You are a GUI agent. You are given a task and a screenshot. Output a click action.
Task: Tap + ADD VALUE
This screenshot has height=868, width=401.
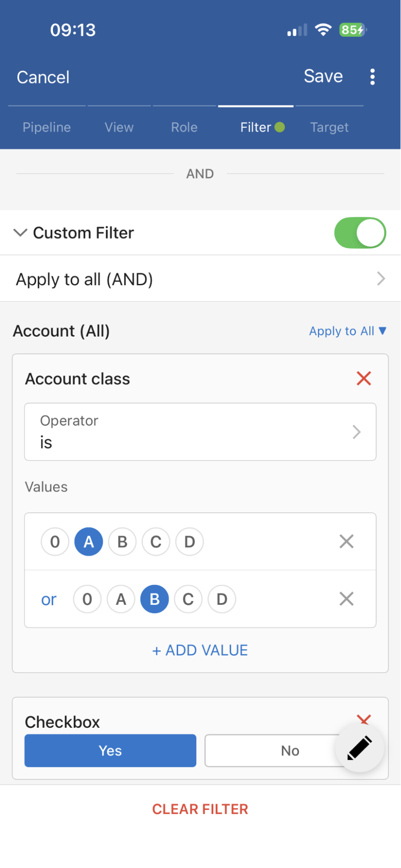pos(200,650)
